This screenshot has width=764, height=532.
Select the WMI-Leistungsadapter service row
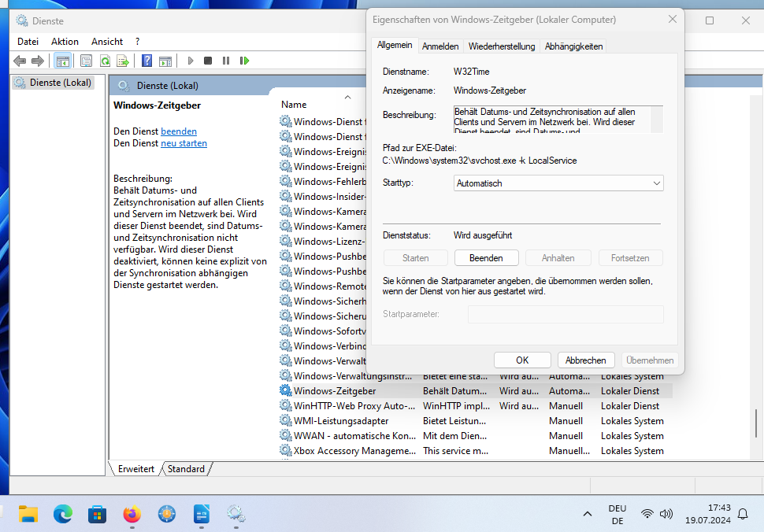pos(476,421)
